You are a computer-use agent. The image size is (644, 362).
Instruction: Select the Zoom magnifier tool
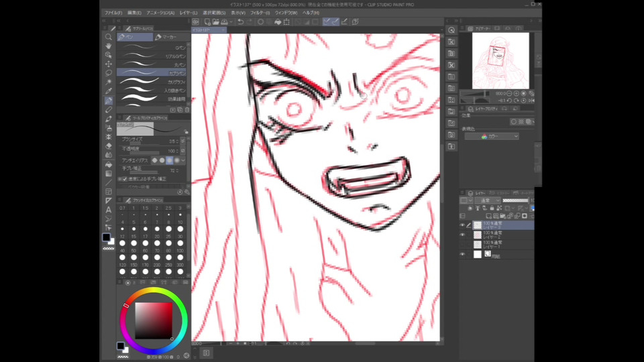[x=109, y=37]
